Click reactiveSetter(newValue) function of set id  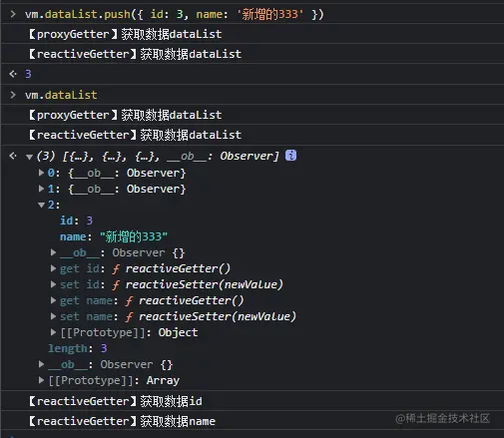pos(205,284)
